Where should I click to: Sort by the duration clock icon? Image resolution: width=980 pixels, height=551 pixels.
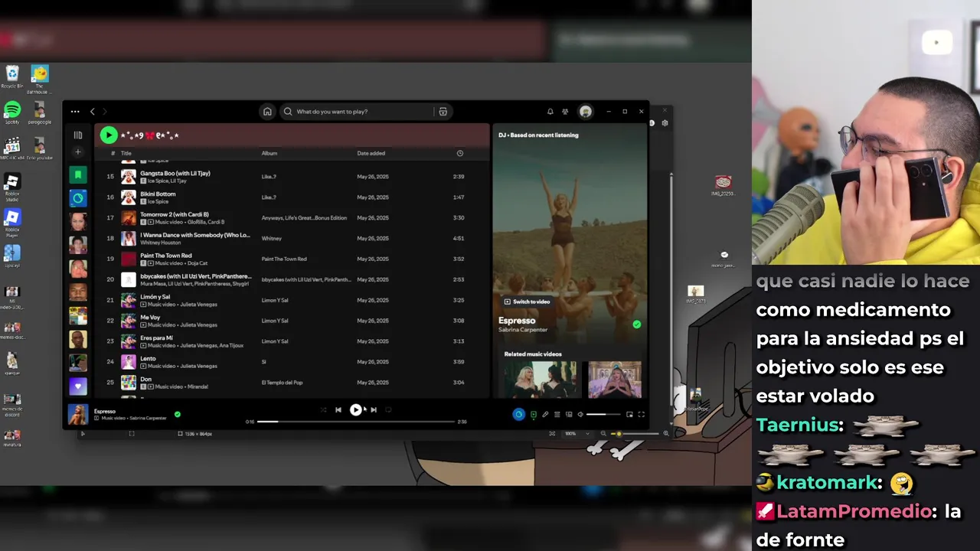(x=460, y=153)
